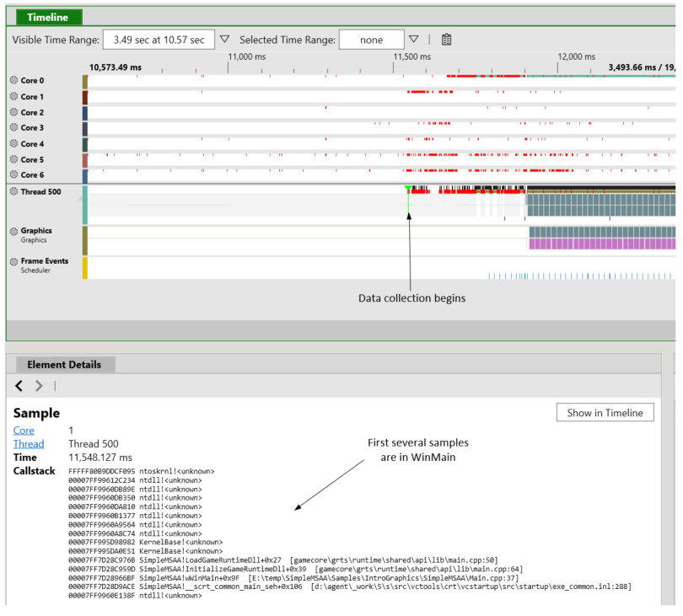Image resolution: width=683 pixels, height=616 pixels.
Task: Click the clipboard copy icon in Timeline toolbar
Action: [446, 40]
